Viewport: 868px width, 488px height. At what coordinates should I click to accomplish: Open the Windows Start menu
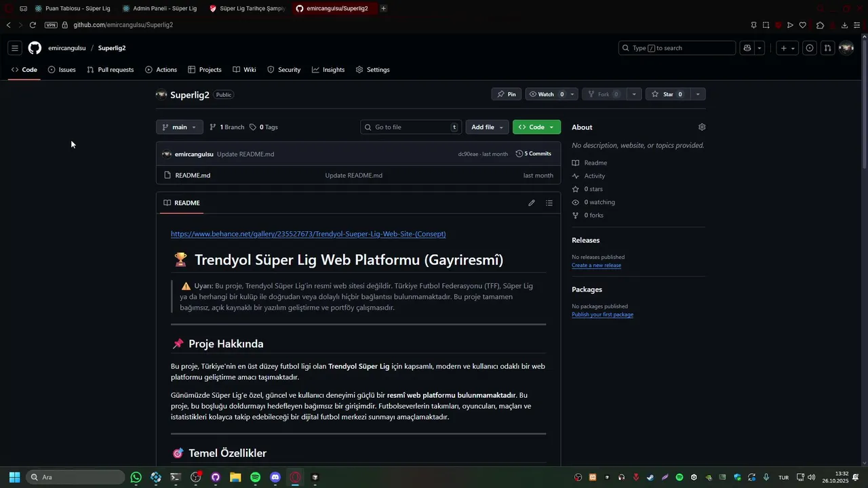tap(14, 477)
